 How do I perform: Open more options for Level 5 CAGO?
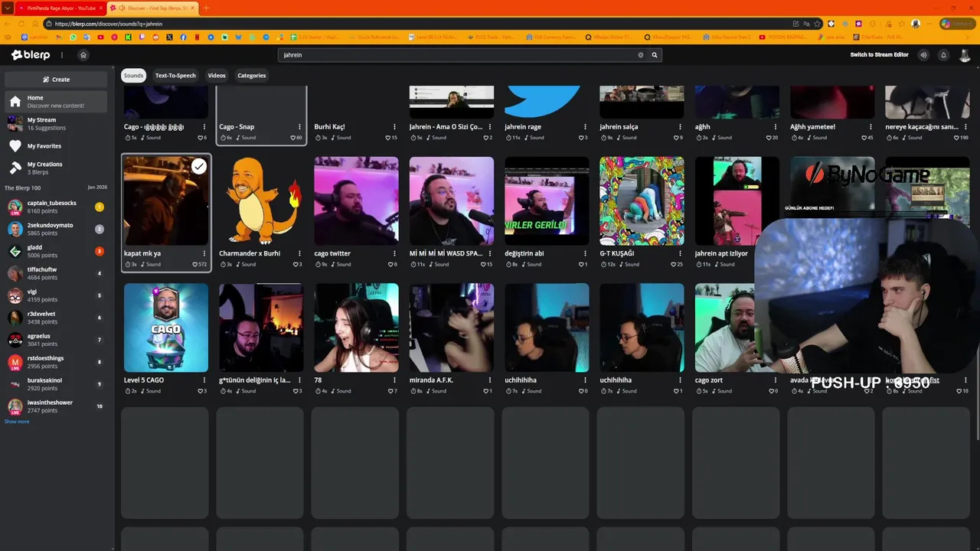[204, 380]
